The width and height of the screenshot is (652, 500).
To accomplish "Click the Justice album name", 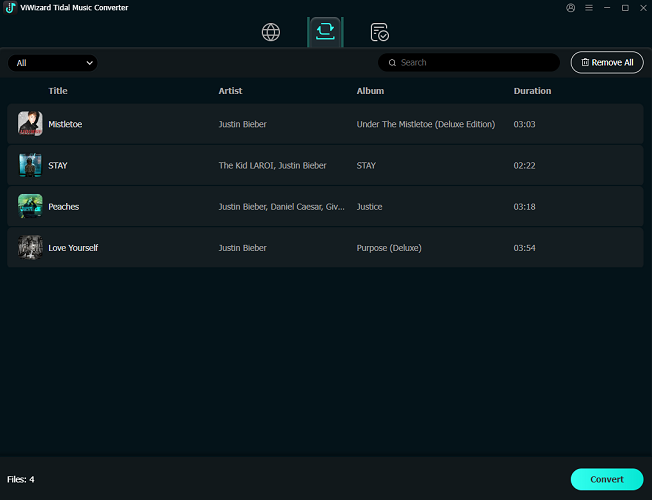I will point(369,207).
